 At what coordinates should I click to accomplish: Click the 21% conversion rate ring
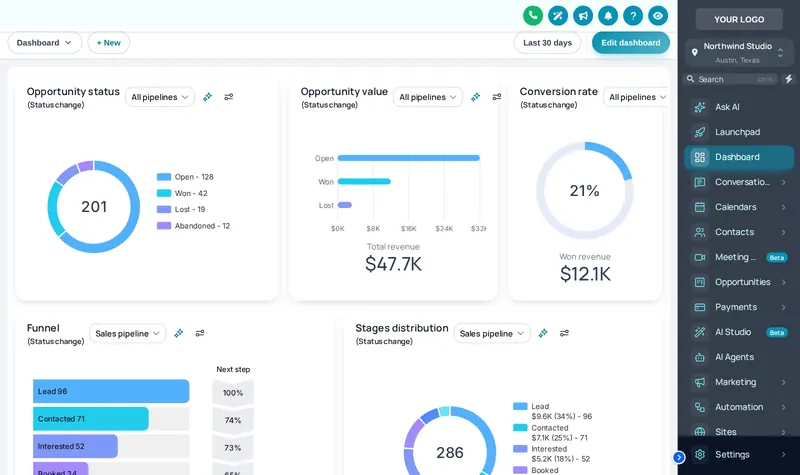point(585,190)
